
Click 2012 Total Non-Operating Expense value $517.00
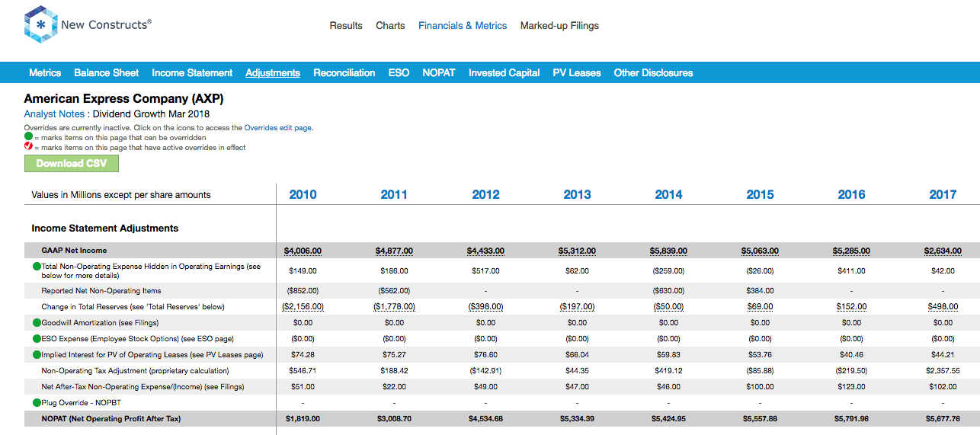(x=485, y=270)
